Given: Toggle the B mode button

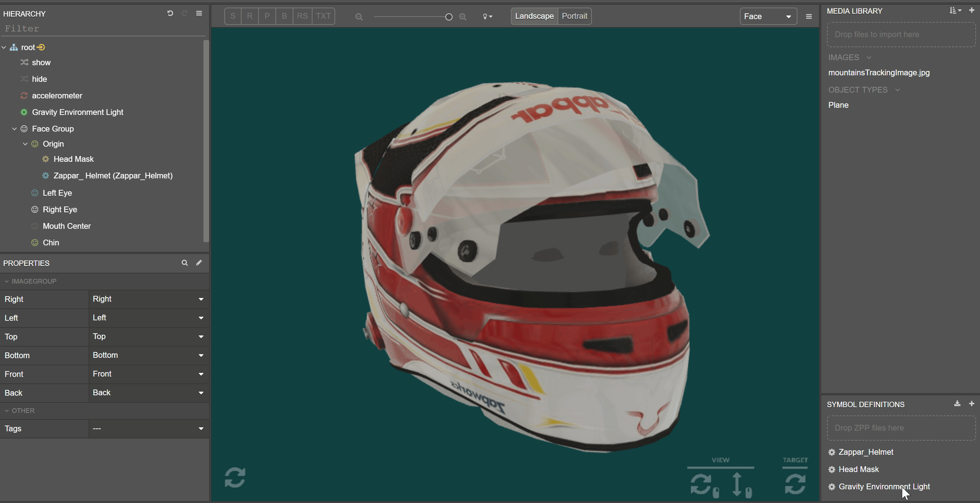Looking at the screenshot, I should pyautogui.click(x=284, y=16).
